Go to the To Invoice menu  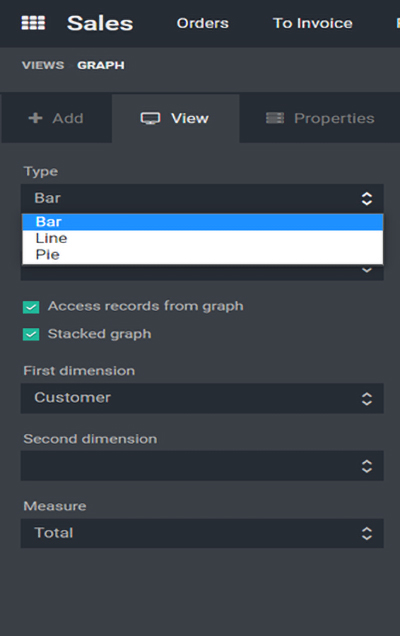[x=312, y=23]
